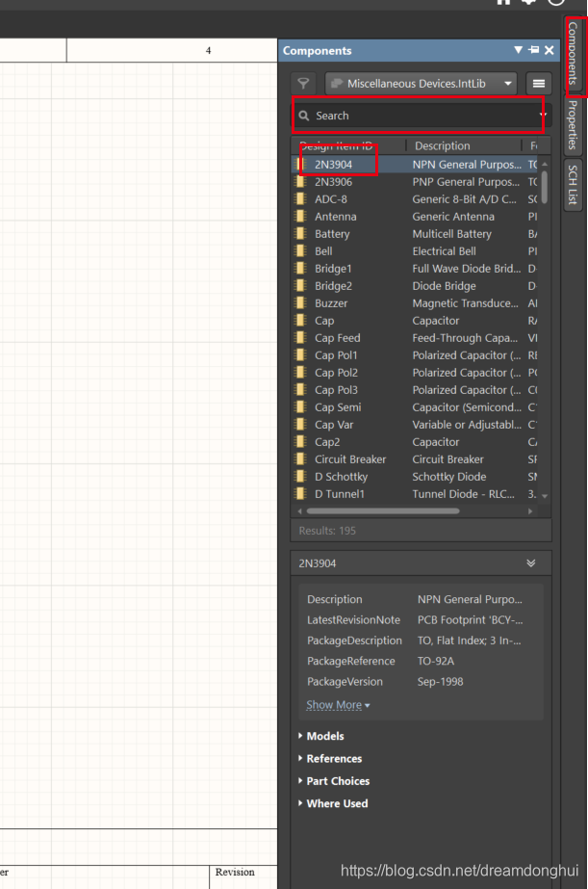Expand the Where Used section
This screenshot has height=889, width=588.
[333, 803]
